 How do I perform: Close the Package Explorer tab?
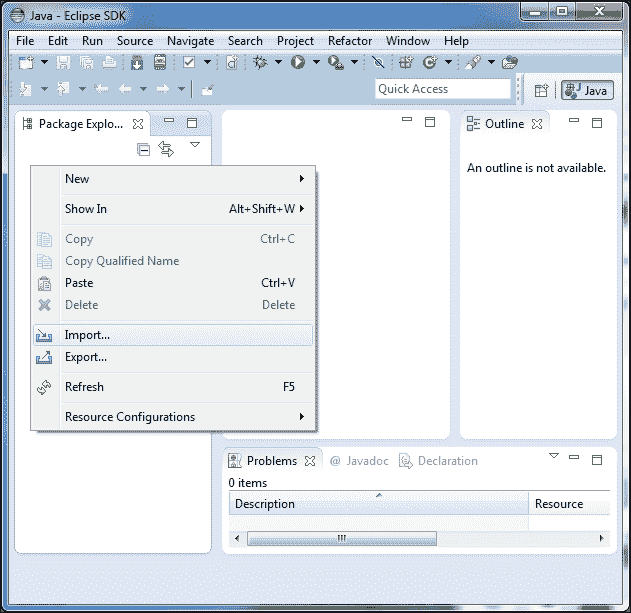point(138,124)
